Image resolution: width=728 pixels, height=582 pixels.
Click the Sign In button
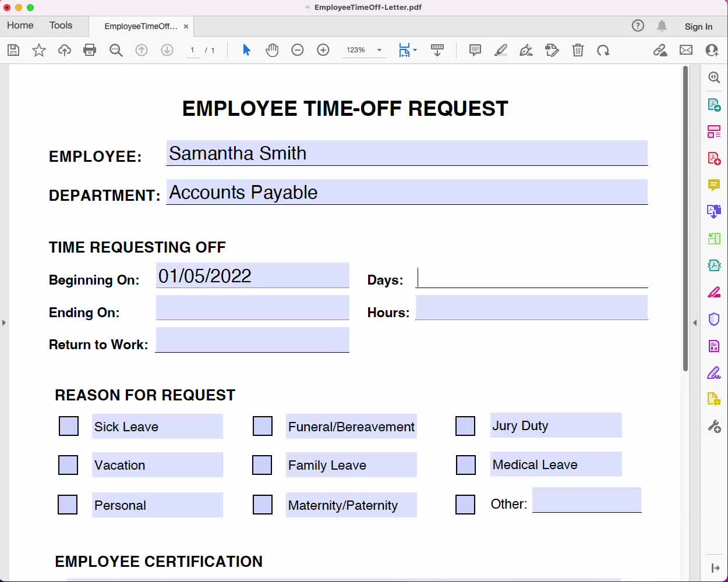[x=698, y=26]
